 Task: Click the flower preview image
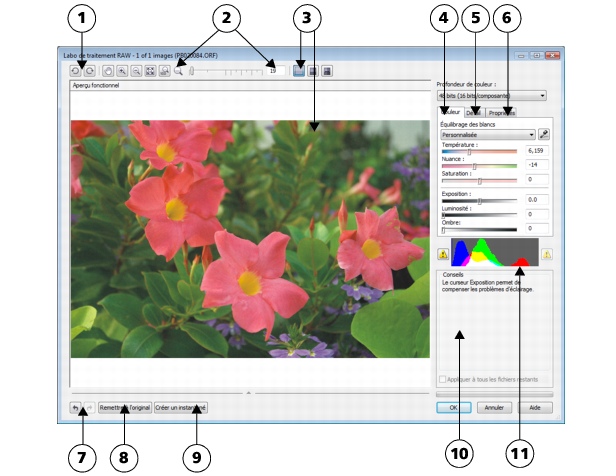click(250, 239)
